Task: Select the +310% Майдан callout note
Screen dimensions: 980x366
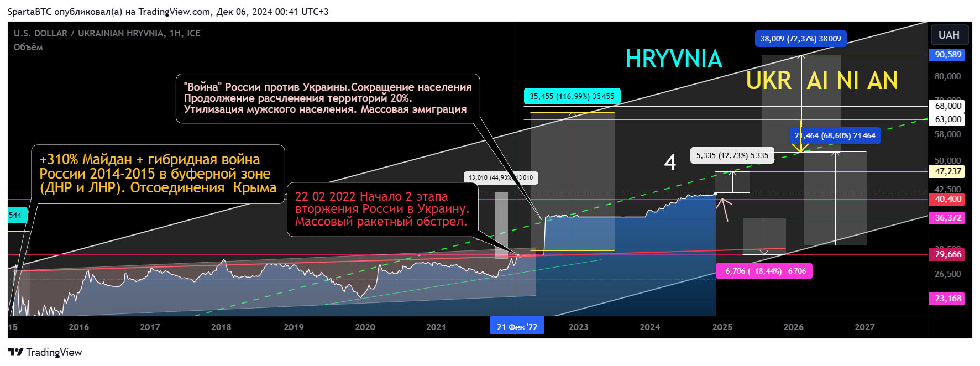Action: (x=158, y=174)
